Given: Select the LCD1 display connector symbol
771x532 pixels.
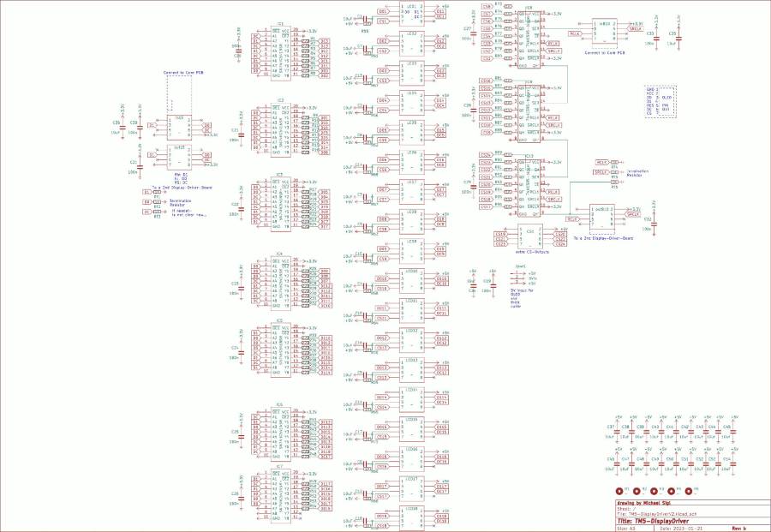Looking at the screenshot, I should 410,14.
